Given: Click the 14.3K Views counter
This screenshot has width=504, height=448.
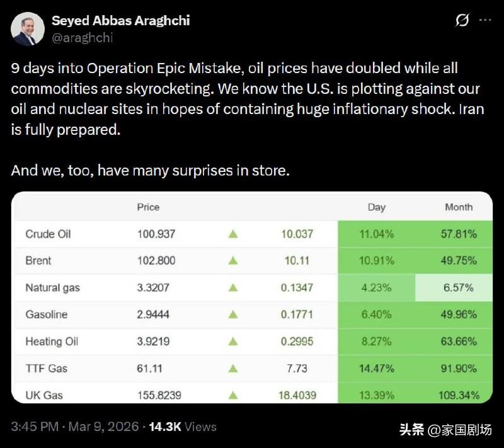Looking at the screenshot, I should pyautogui.click(x=182, y=427).
